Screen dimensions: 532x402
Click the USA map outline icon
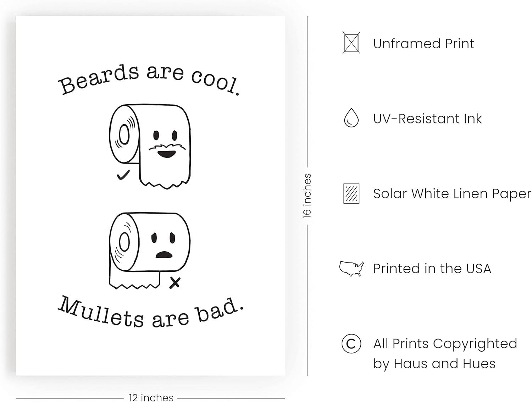tap(351, 268)
